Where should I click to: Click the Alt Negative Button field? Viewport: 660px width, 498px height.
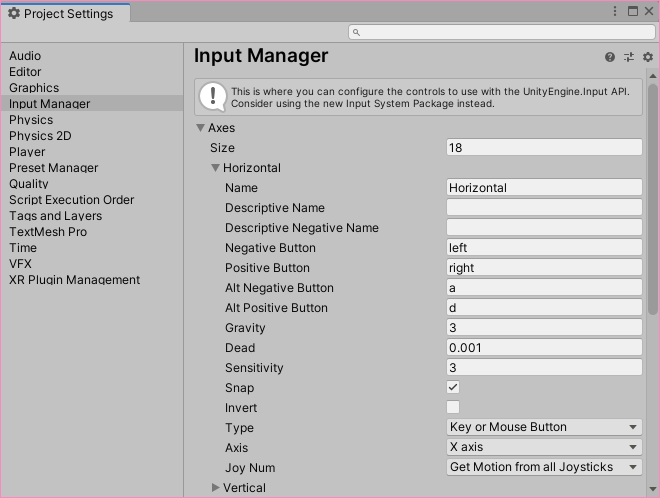coord(544,288)
